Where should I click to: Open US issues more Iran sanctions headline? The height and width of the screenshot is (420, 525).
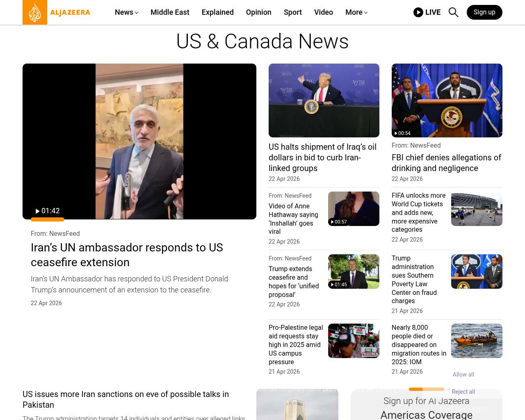[x=126, y=399]
